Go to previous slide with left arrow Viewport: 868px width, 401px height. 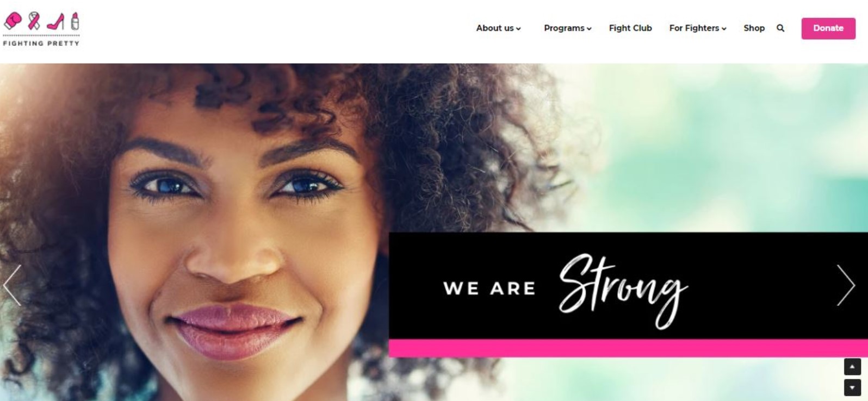(x=12, y=285)
